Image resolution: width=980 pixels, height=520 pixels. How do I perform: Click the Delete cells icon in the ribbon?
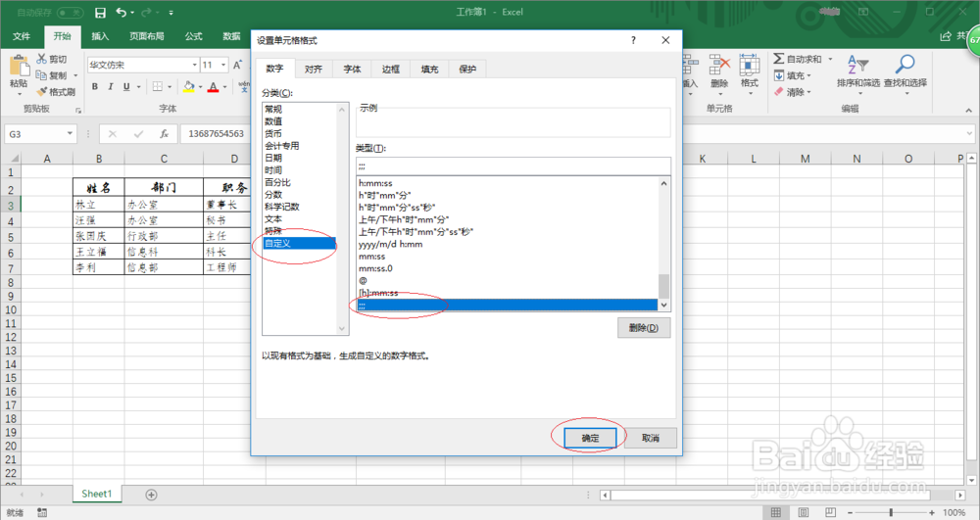coord(719,65)
